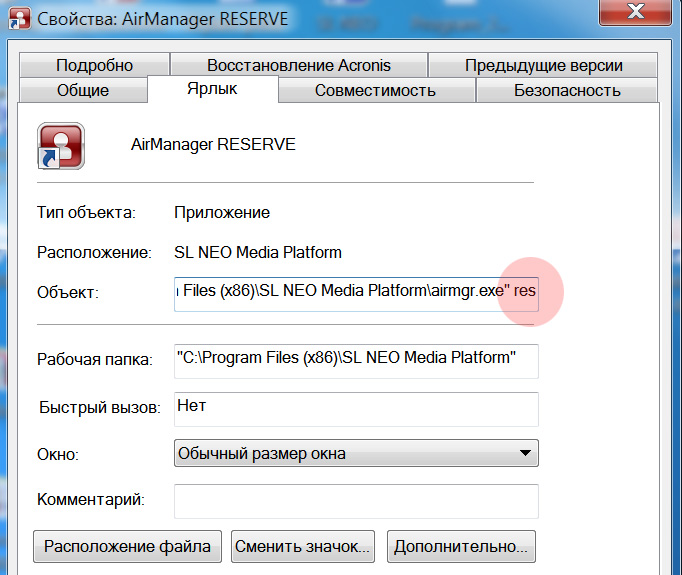Click the Окно: label

(x=58, y=455)
